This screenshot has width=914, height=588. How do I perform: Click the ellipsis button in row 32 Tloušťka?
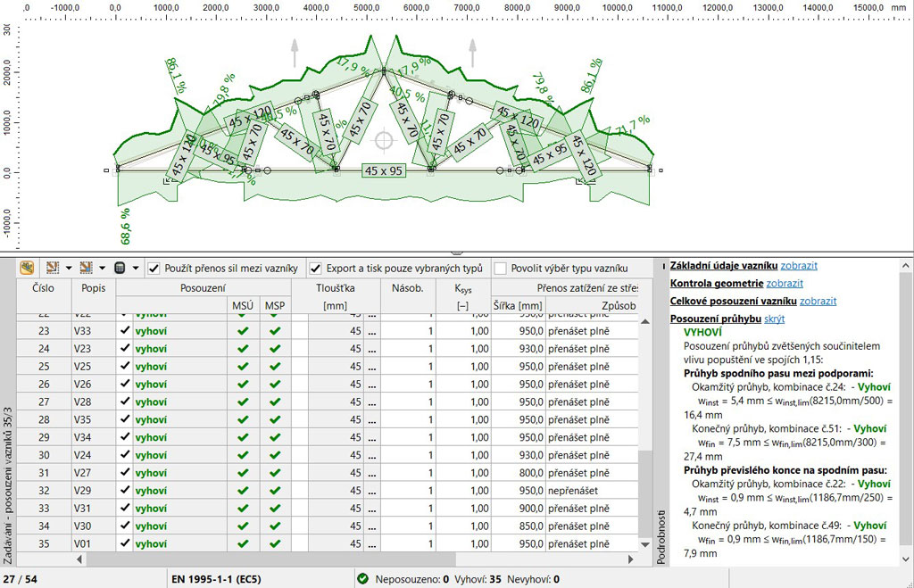(371, 491)
